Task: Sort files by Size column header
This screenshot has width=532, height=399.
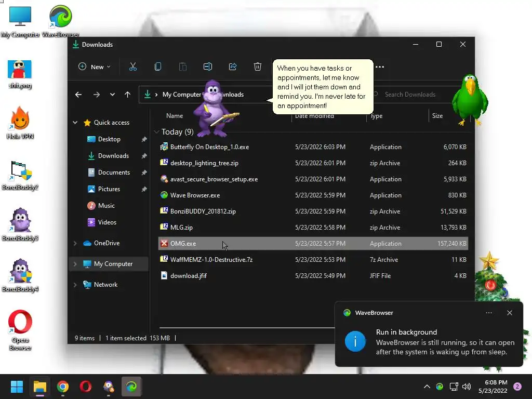Action: click(437, 116)
